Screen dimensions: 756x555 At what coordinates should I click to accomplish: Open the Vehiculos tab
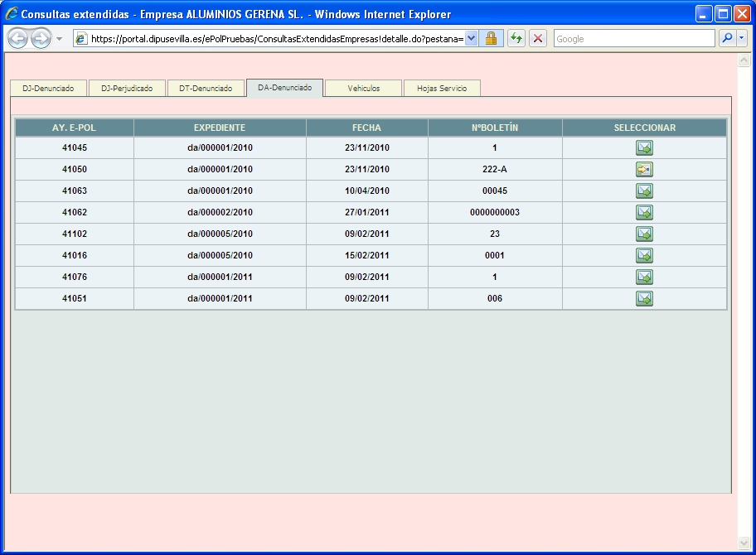click(x=363, y=89)
